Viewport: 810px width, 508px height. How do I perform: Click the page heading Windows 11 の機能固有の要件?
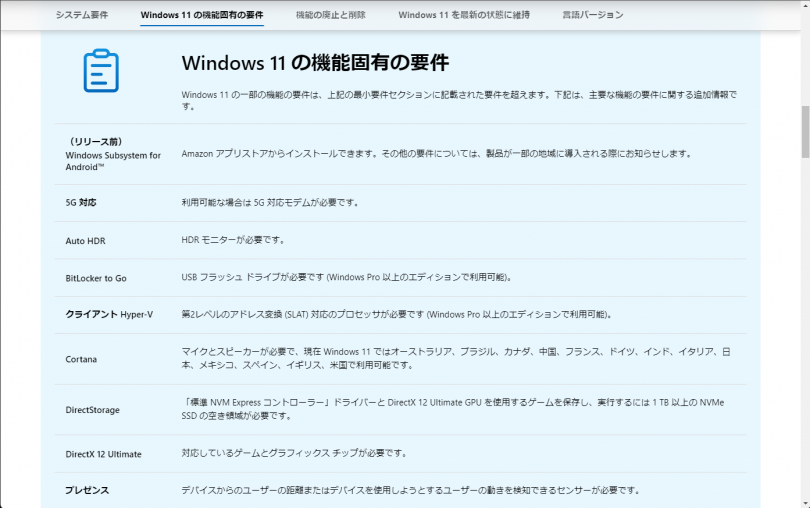(x=315, y=63)
